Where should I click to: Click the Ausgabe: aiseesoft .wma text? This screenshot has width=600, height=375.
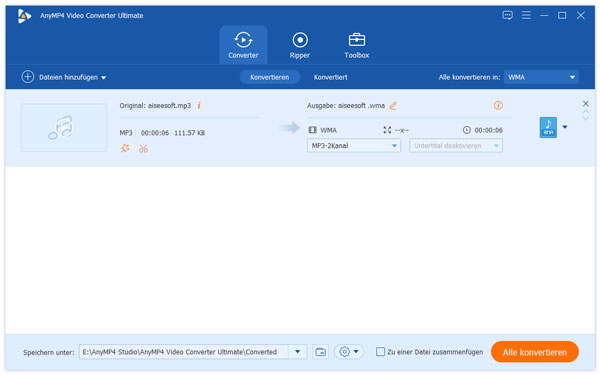click(x=346, y=106)
